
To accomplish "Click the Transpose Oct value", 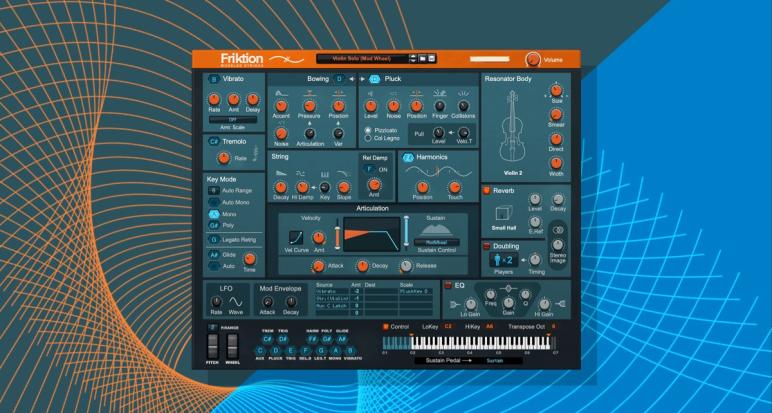I will coord(553,326).
